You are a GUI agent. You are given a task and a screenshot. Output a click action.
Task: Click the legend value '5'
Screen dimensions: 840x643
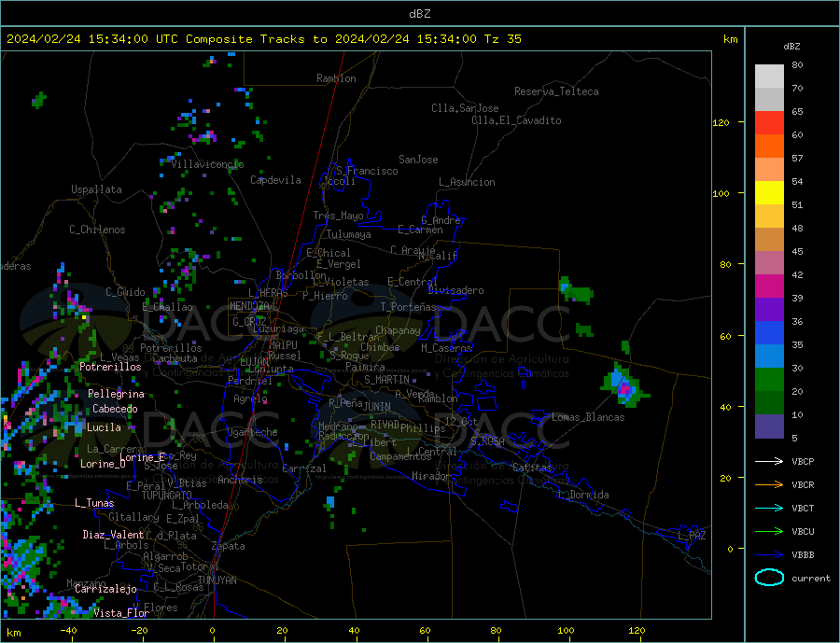click(794, 438)
